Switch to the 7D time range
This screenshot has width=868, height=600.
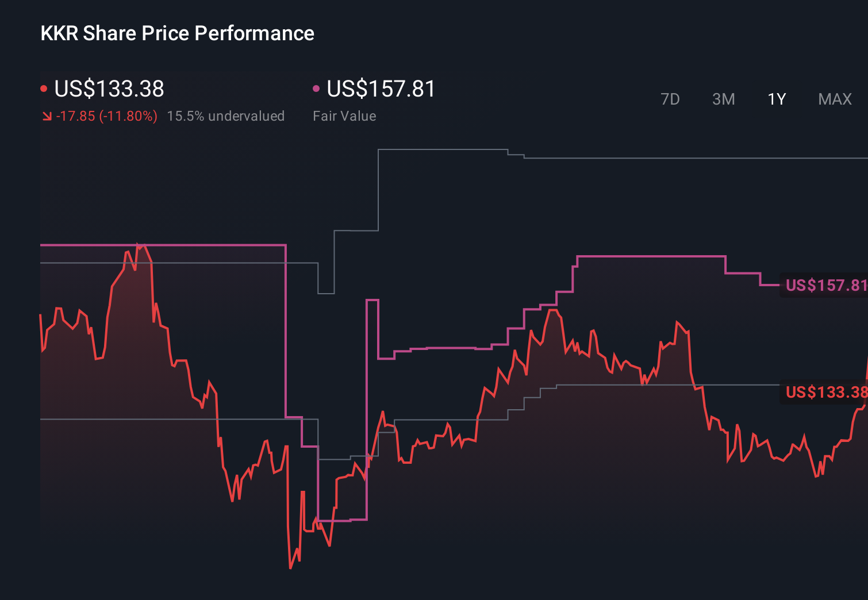[x=670, y=99]
